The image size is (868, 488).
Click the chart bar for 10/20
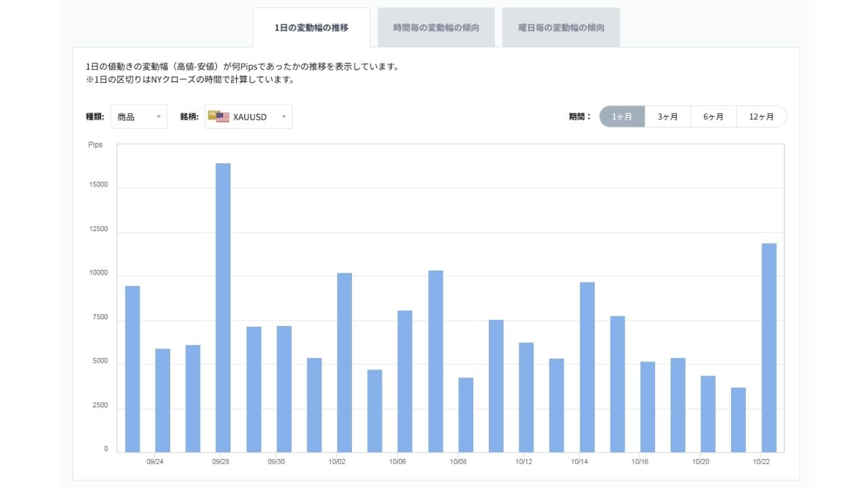708,414
